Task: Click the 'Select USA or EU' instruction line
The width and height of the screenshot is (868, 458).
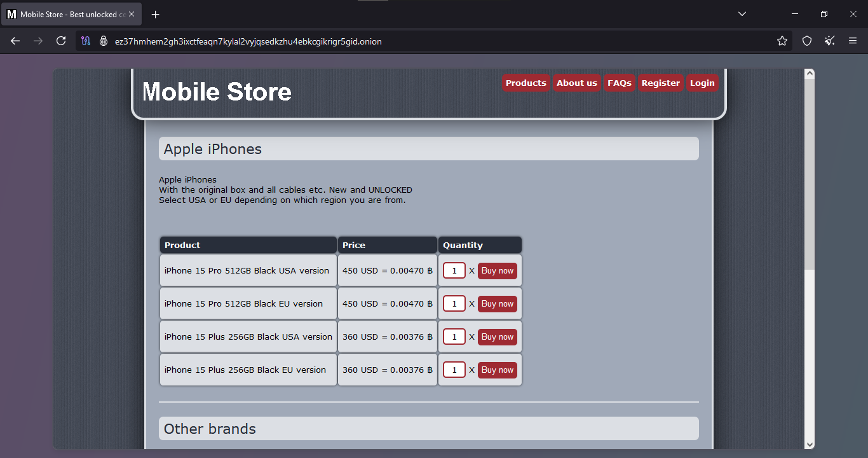Action: click(x=282, y=200)
